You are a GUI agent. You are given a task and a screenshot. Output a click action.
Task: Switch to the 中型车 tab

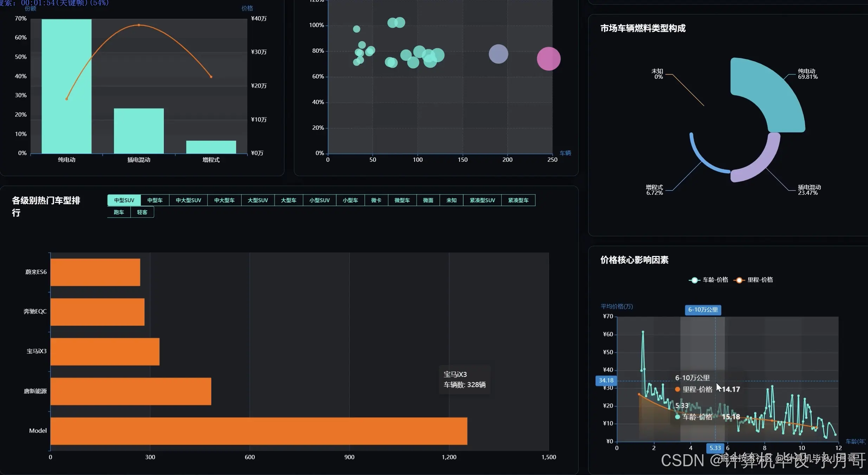(155, 200)
